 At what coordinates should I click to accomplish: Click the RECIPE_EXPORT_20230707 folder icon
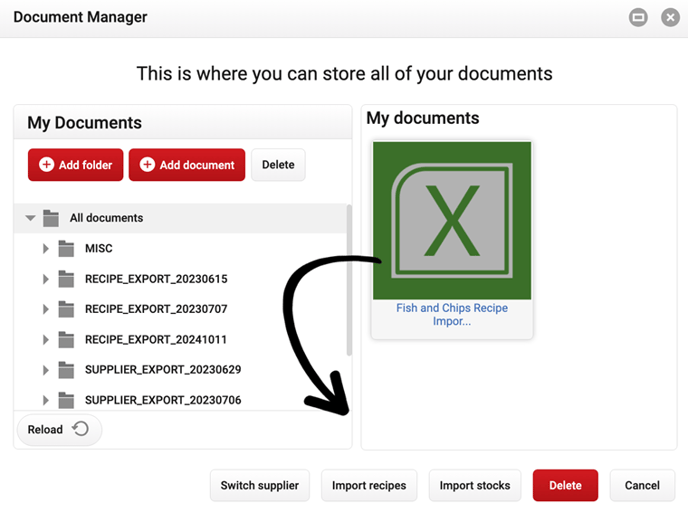point(66,309)
